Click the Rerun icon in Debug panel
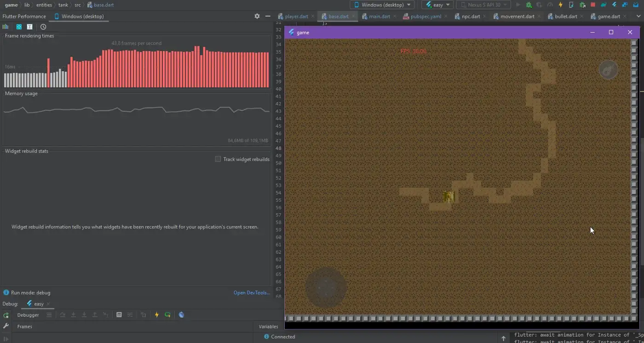The width and height of the screenshot is (644, 343). (x=6, y=315)
